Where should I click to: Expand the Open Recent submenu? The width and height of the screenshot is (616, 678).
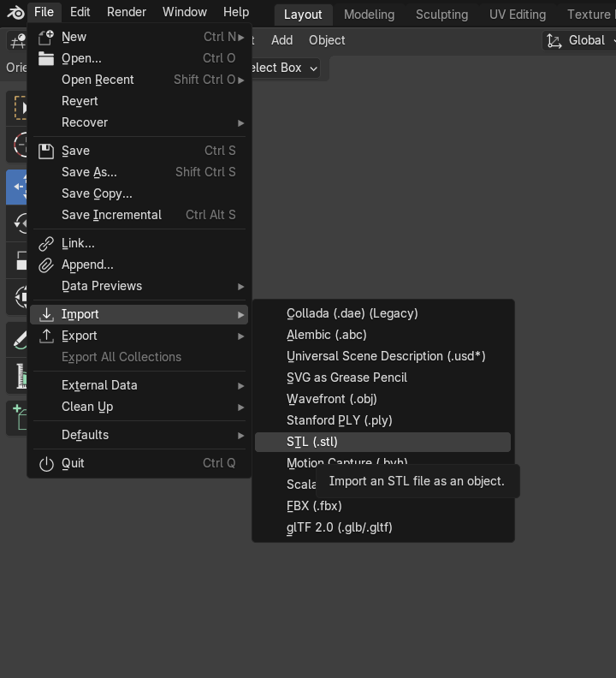coord(139,80)
